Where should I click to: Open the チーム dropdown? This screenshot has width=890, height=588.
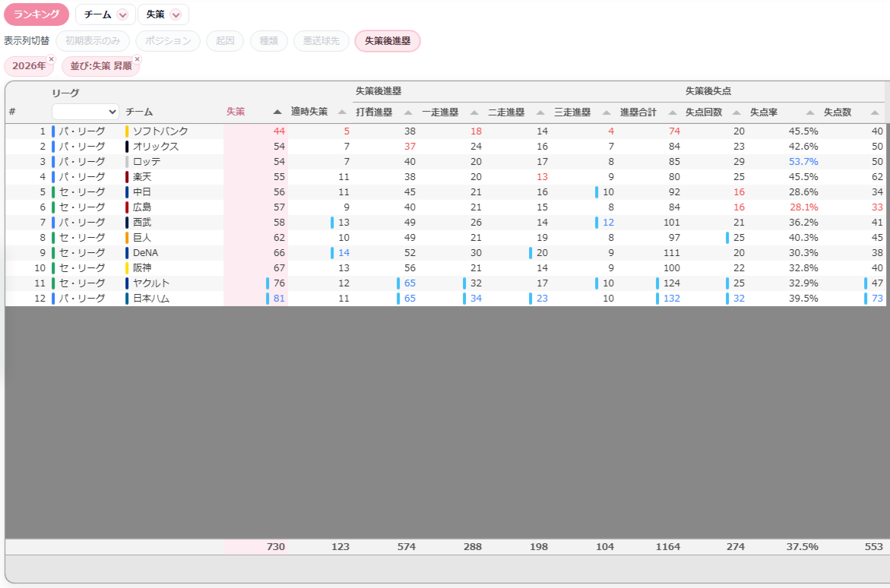pos(106,14)
